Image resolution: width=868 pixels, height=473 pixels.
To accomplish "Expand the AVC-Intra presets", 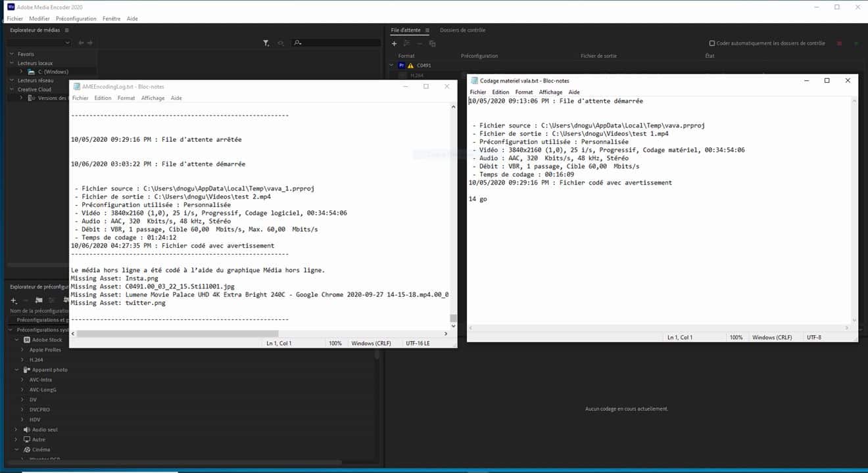I will [x=23, y=380].
